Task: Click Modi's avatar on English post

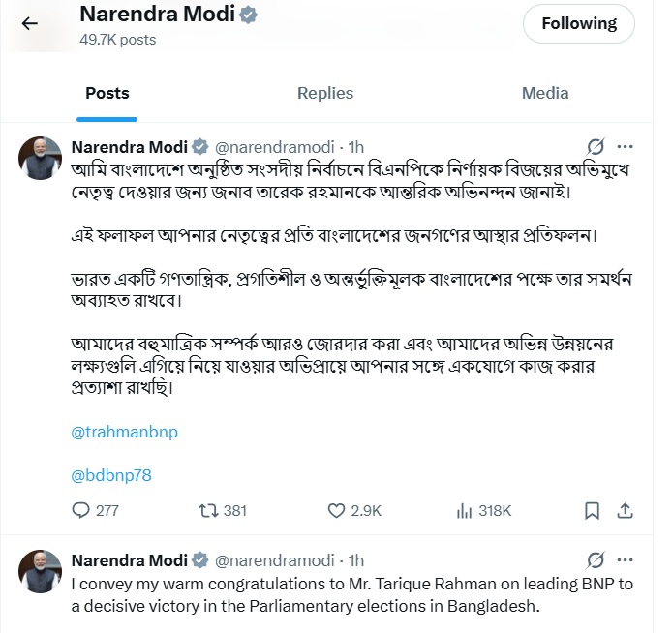Action: [x=41, y=571]
